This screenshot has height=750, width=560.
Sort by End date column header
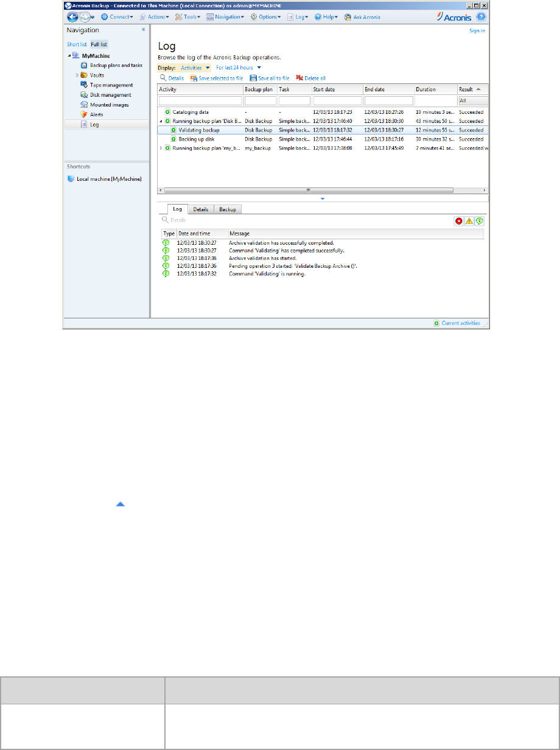(x=388, y=89)
